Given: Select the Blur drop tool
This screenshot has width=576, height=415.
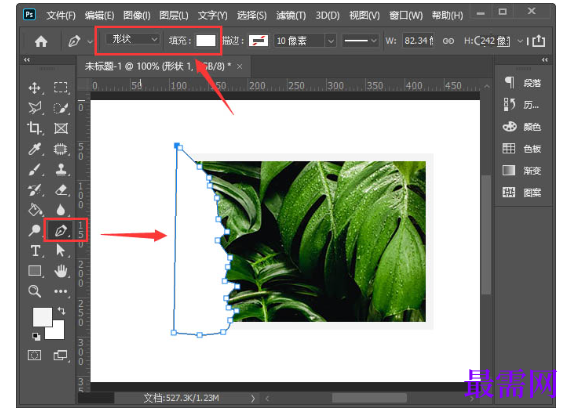Looking at the screenshot, I should pos(61,210).
